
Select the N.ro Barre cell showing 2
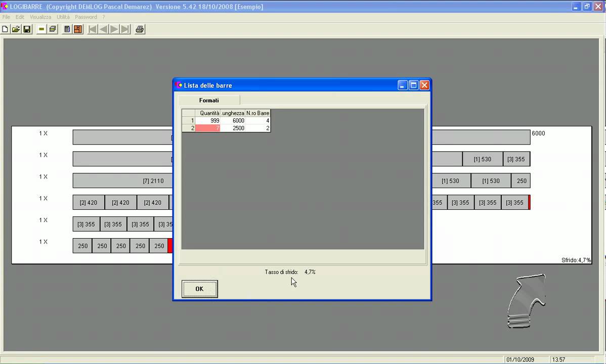click(258, 128)
